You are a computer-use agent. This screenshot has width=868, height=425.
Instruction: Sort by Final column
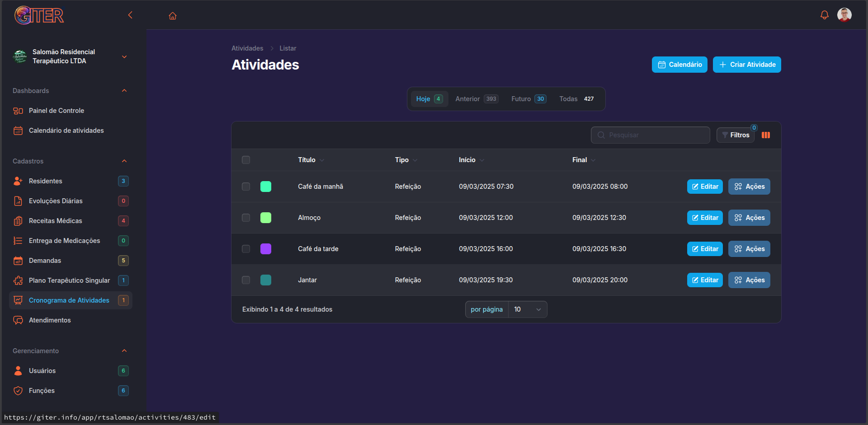584,160
